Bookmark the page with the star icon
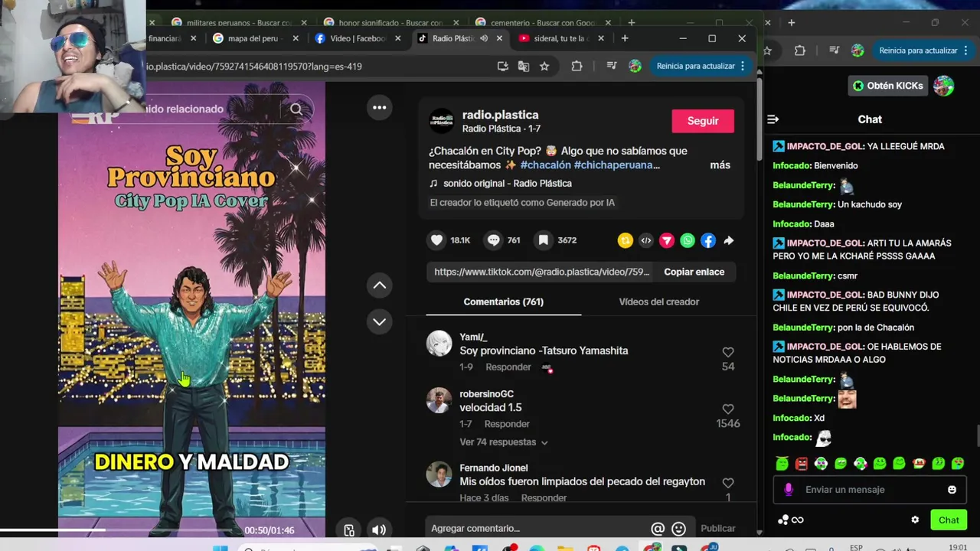Image resolution: width=980 pixels, height=551 pixels. (544, 67)
